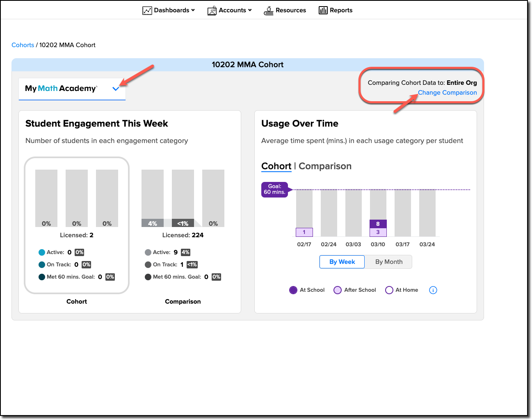Click the 02/17 usage bar segment 1

(x=304, y=232)
